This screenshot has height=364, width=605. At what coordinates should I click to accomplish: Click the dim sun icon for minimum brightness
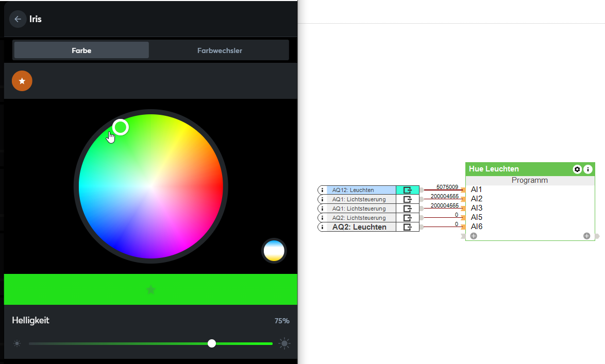point(17,343)
